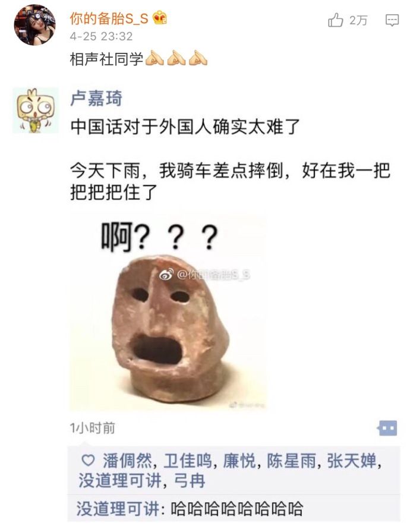Tap the username 你的备胎S_S

(x=109, y=18)
